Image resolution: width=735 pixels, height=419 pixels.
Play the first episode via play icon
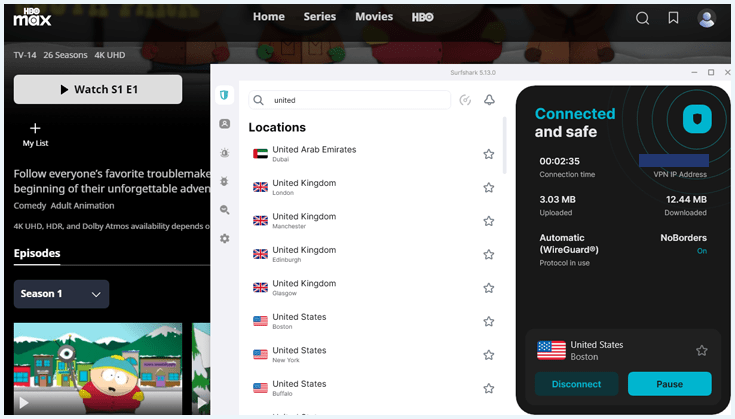click(23, 403)
